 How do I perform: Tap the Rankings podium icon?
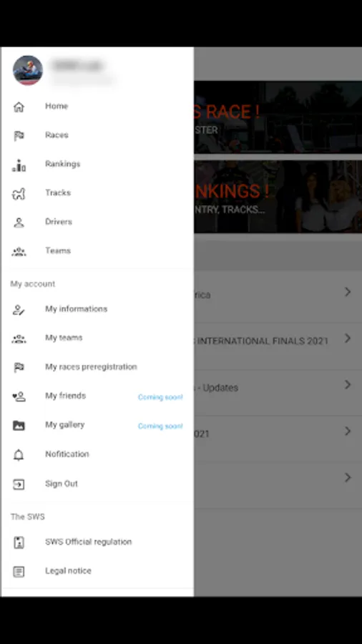pos(19,165)
